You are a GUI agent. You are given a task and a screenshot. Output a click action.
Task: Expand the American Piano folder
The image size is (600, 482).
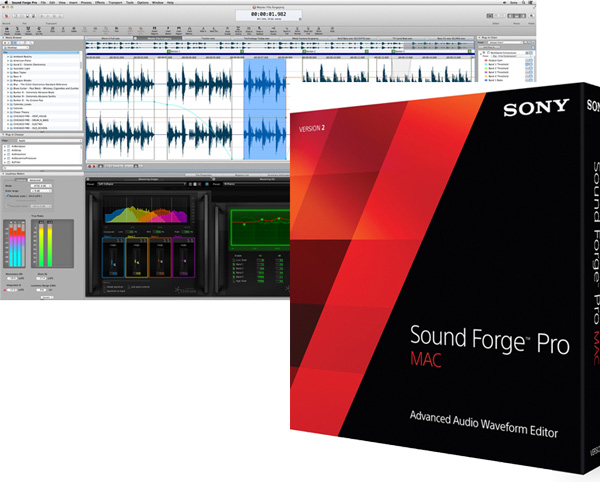coord(8,60)
